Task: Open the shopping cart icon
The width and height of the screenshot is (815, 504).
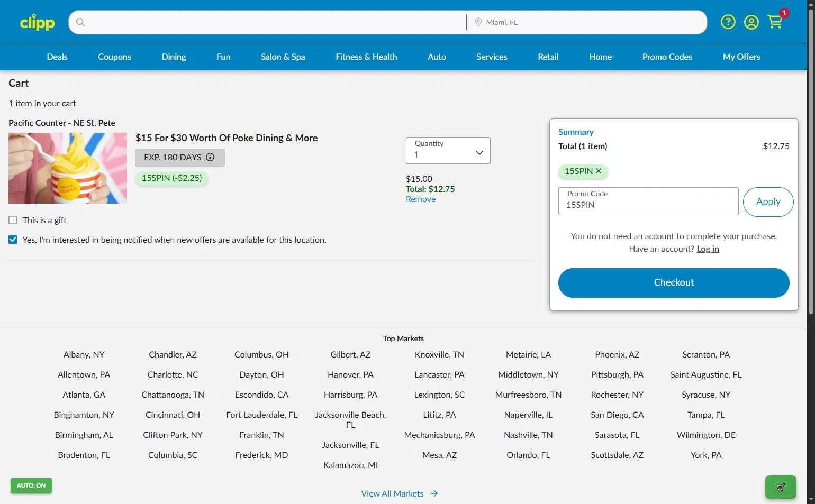Action: click(775, 22)
